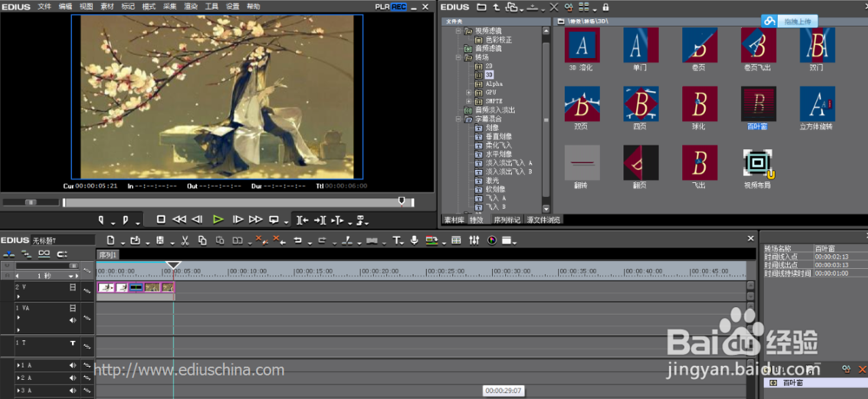Expand audio track 1 A triangle
Viewport: 868px width, 399px height.
tap(17, 365)
